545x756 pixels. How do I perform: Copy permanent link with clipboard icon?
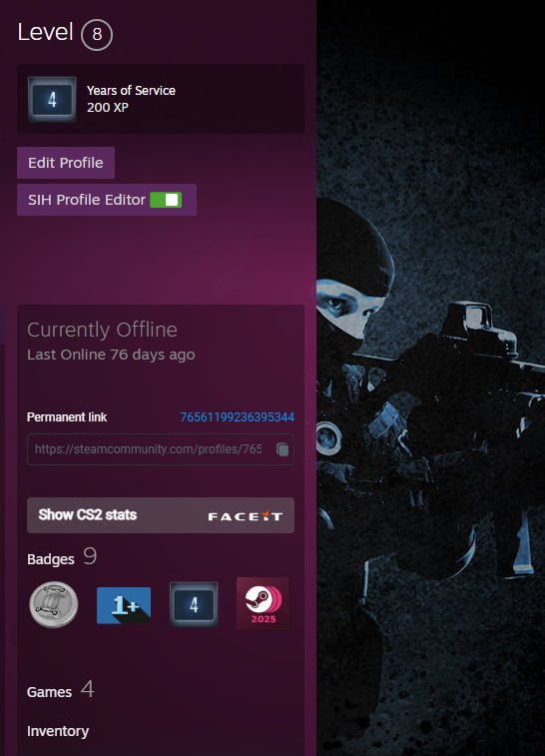282,449
